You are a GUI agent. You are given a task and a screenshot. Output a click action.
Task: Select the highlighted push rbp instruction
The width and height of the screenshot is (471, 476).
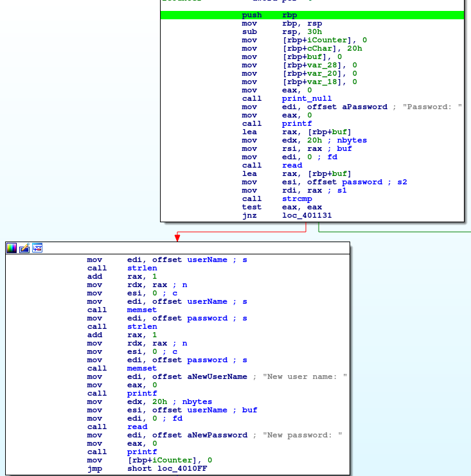pyautogui.click(x=312, y=15)
